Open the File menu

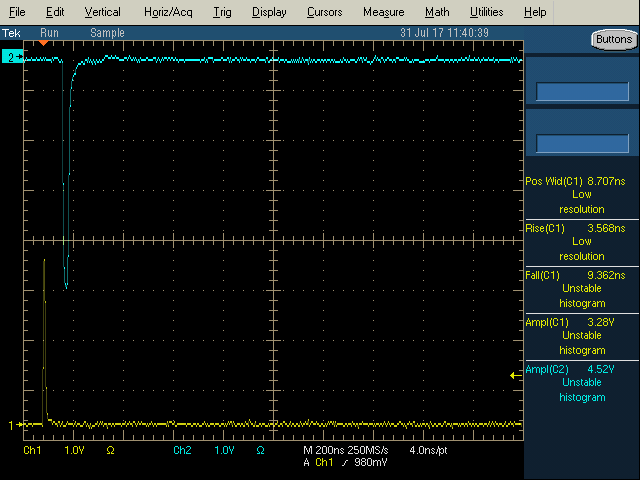pyautogui.click(x=17, y=12)
